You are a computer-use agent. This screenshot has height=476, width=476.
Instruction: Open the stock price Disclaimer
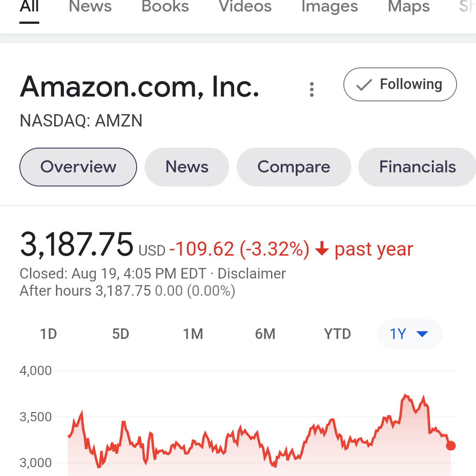pos(251,273)
